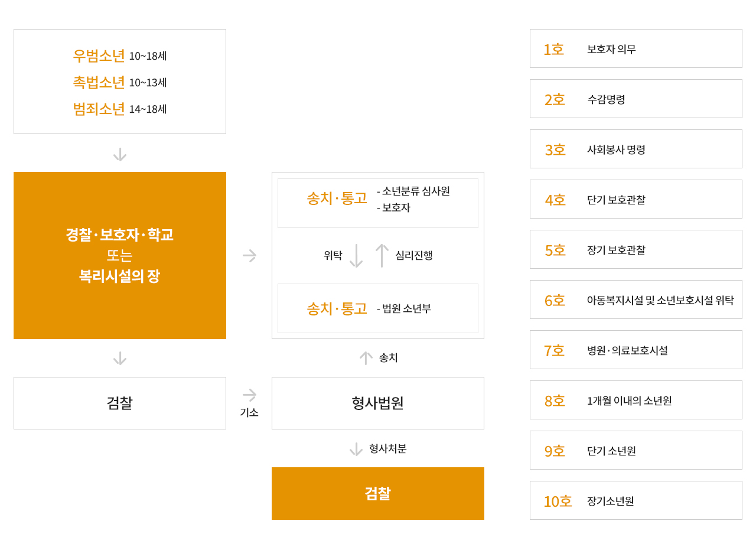This screenshot has width=756, height=547.
Task: Select the orange 경찰·보호자·학교 block
Action: pyautogui.click(x=120, y=255)
